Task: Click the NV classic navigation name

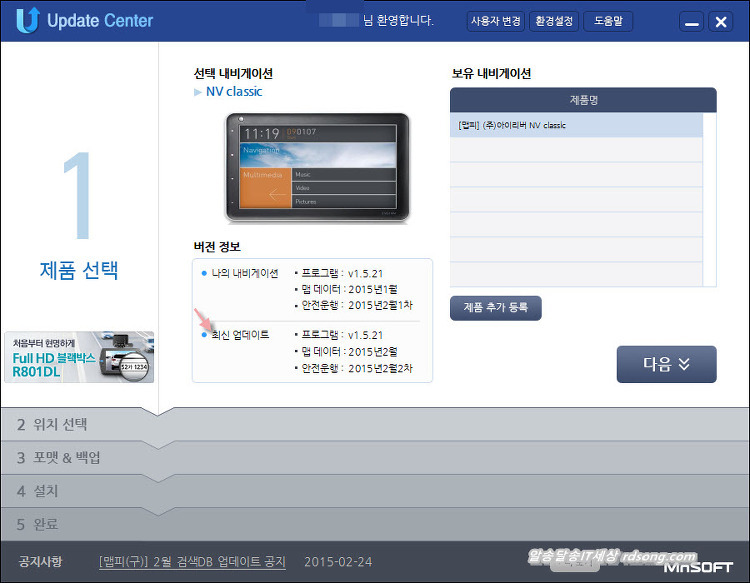Action: click(234, 91)
